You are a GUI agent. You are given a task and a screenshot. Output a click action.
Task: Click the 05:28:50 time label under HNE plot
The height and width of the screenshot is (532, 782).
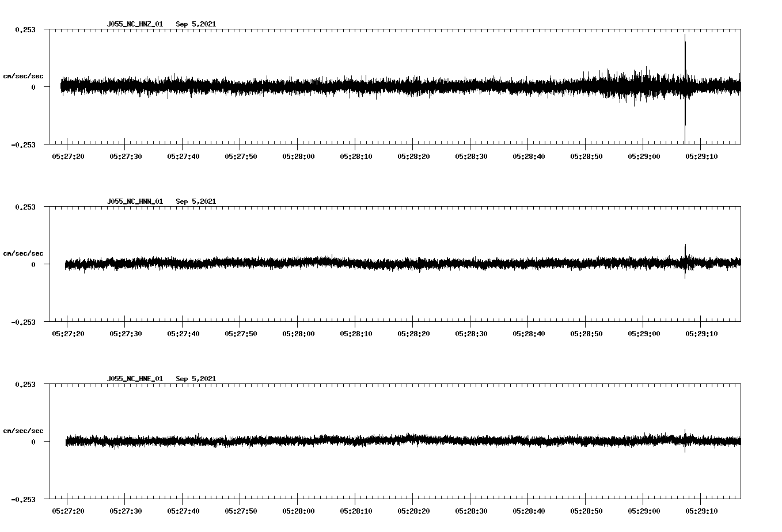point(586,511)
